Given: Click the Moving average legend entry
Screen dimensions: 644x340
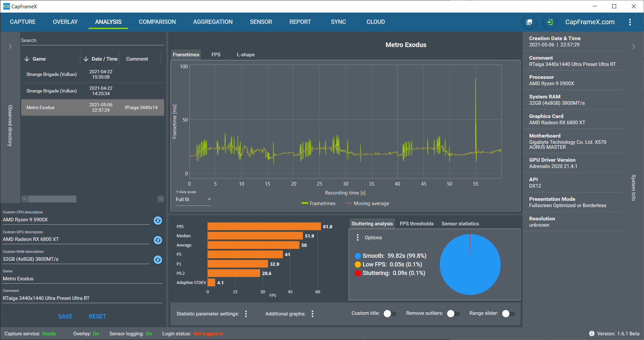Looking at the screenshot, I should coord(367,203).
